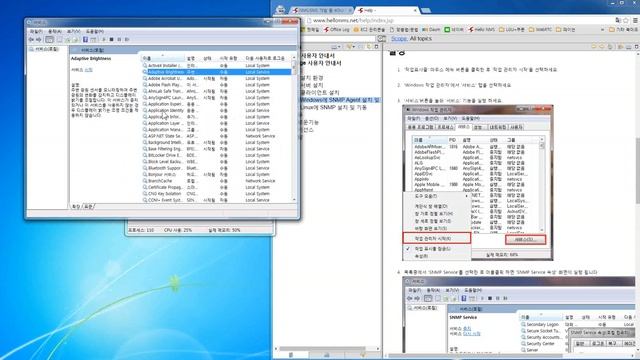Click the Forward arrow in Services toolbar
Viewport: 640px width, 360px height.
click(39, 40)
